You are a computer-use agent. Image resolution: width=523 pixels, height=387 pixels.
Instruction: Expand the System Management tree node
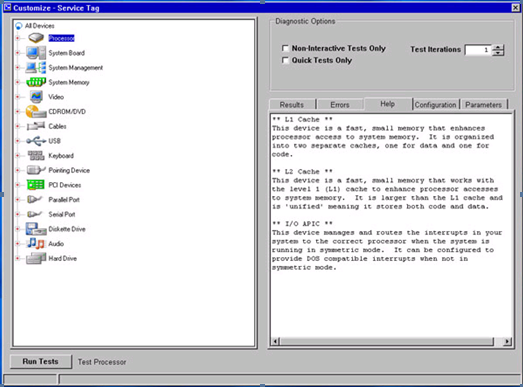click(18, 67)
